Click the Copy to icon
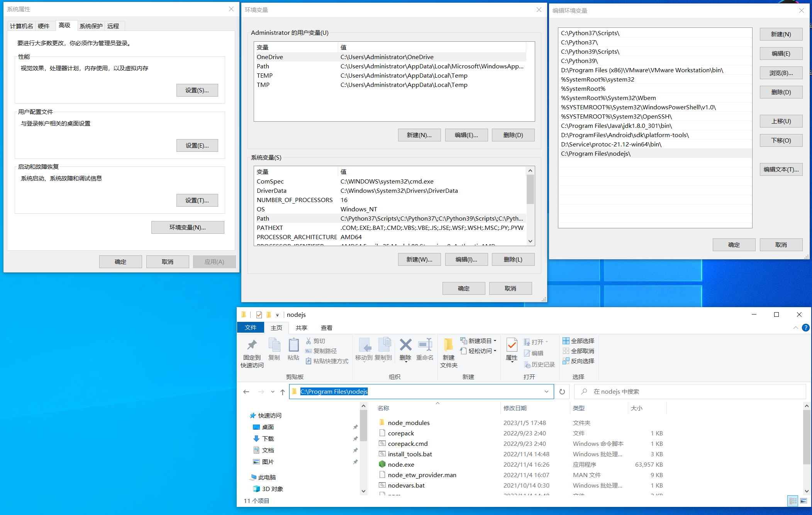Image resolution: width=812 pixels, height=515 pixels. click(x=383, y=349)
